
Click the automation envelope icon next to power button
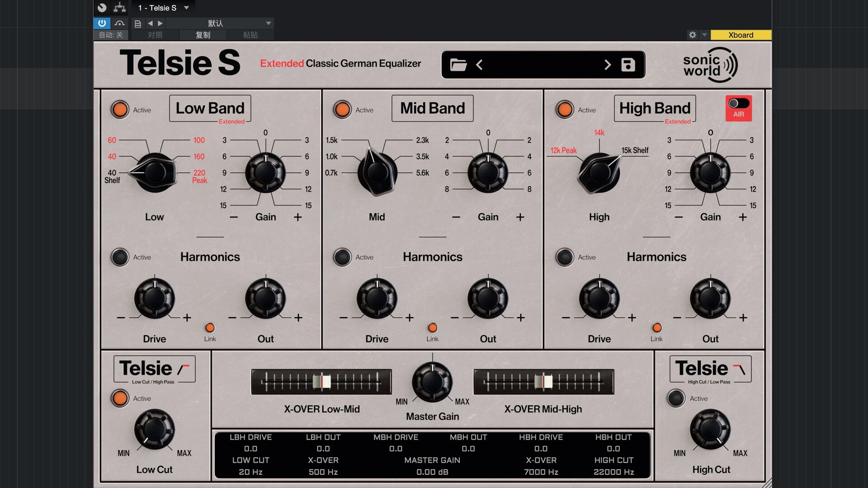119,23
